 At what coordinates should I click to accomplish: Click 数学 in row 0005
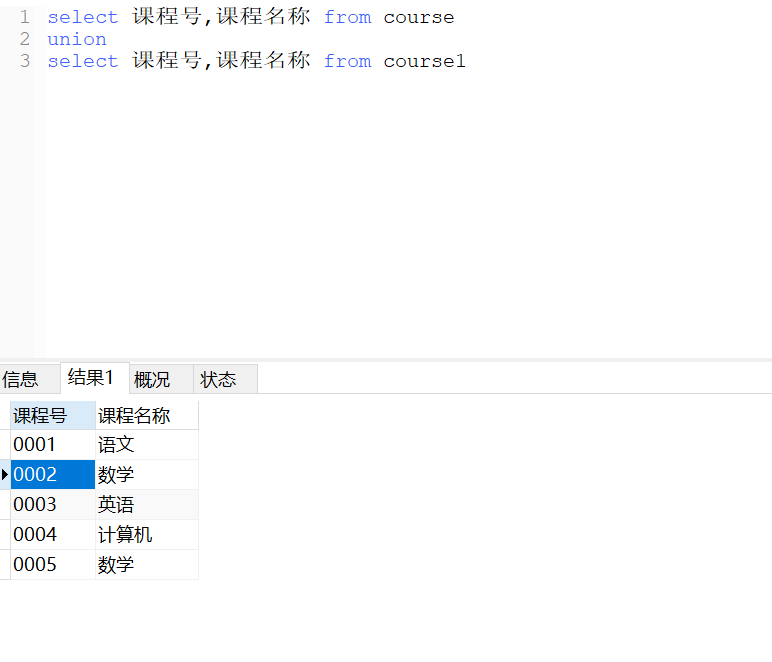tap(147, 565)
